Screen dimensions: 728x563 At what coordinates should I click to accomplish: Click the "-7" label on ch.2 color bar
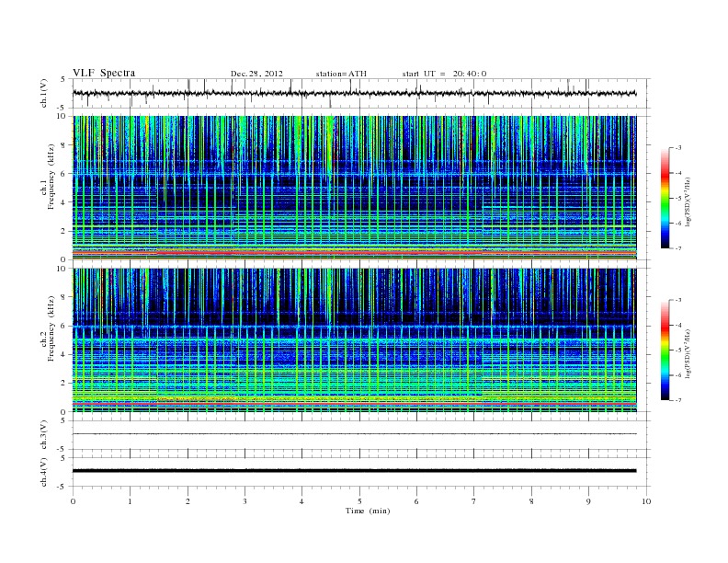click(678, 400)
